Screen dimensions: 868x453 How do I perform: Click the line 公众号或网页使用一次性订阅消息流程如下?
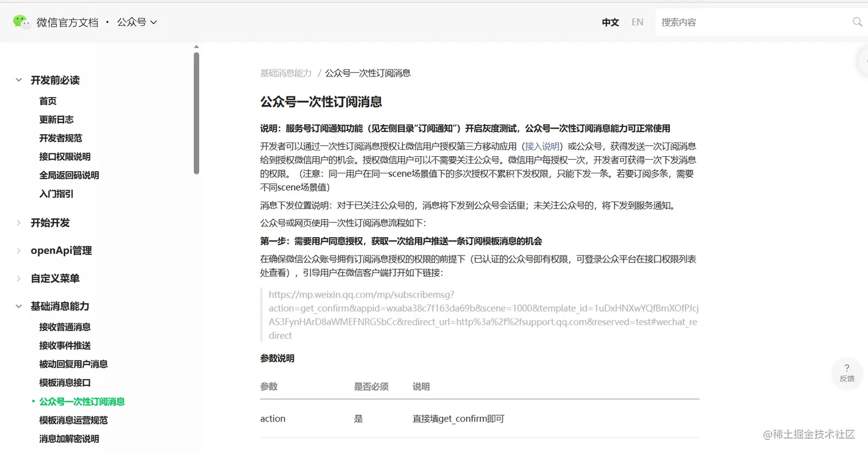pos(343,223)
